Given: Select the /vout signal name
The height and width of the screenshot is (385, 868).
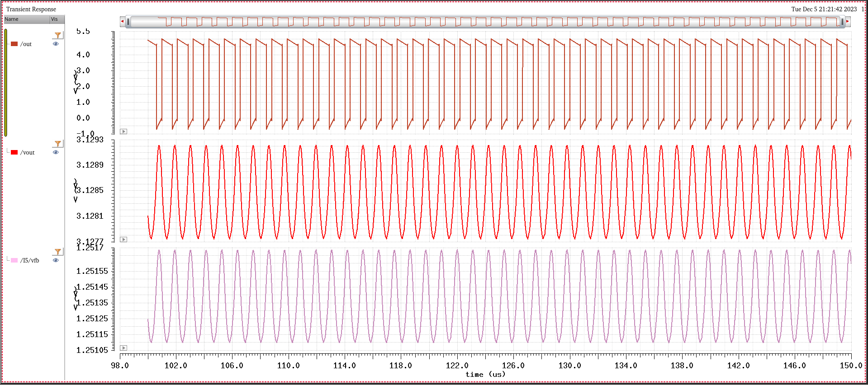Looking at the screenshot, I should pos(27,153).
